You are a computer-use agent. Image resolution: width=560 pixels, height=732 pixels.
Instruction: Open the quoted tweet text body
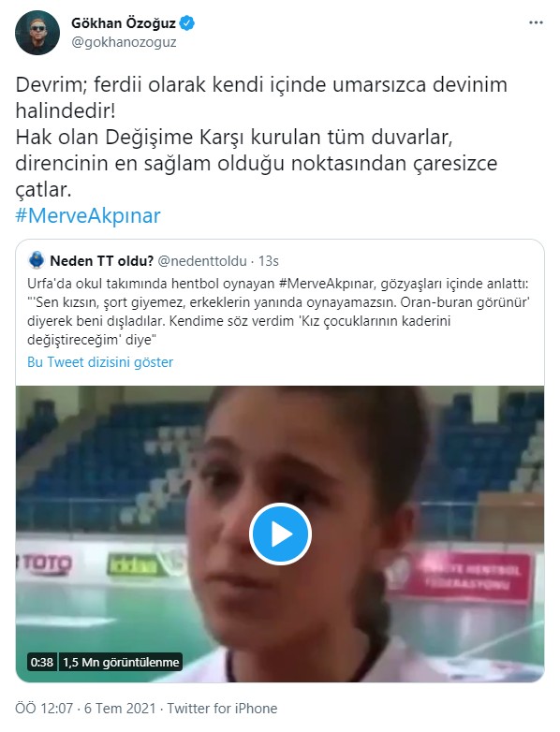pyautogui.click(x=279, y=312)
